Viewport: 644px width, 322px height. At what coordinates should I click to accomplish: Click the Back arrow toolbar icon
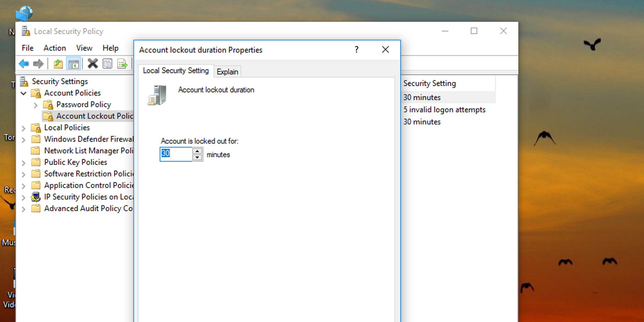(24, 64)
